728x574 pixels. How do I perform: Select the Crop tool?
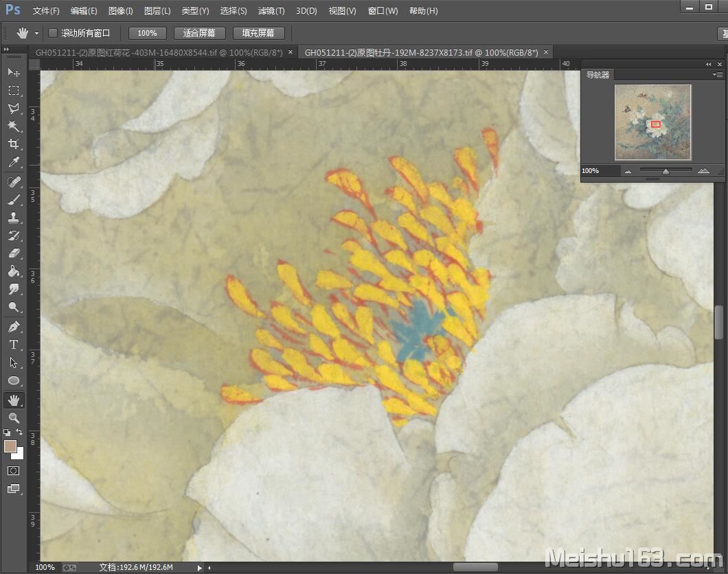pyautogui.click(x=14, y=144)
